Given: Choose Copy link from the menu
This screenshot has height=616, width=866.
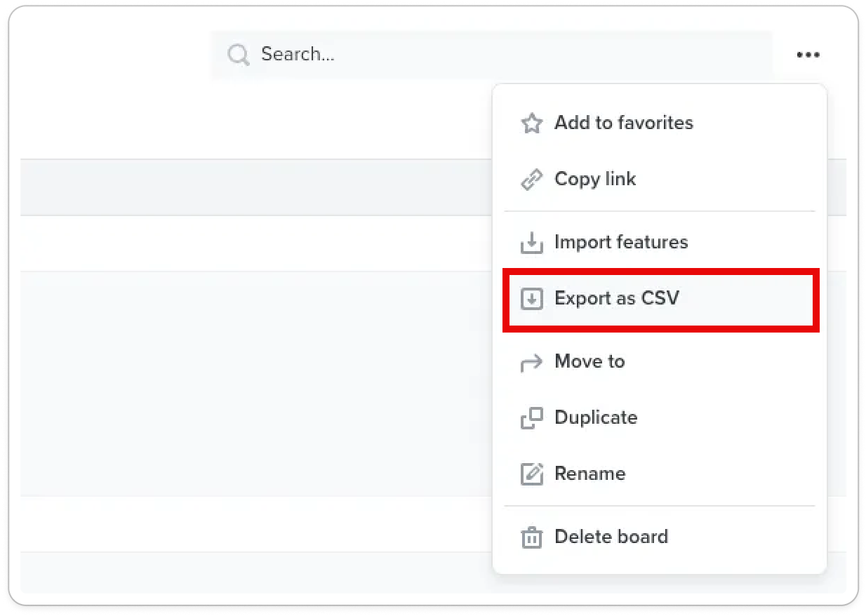Looking at the screenshot, I should tap(660, 179).
